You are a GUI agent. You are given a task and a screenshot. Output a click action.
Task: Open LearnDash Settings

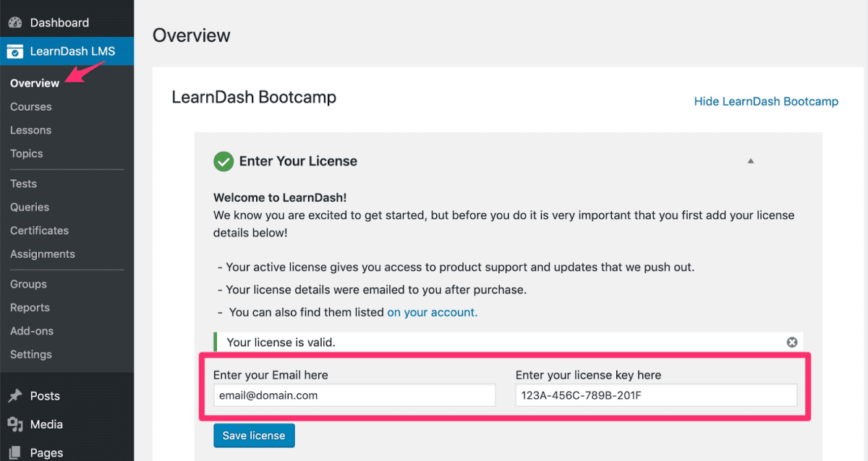coord(30,354)
